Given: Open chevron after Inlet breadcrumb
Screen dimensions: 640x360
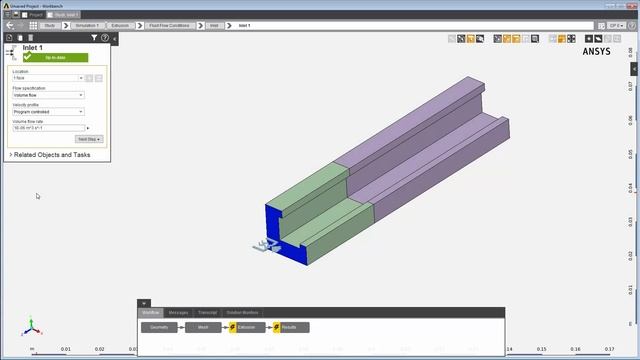Looking at the screenshot, I should tap(229, 25).
